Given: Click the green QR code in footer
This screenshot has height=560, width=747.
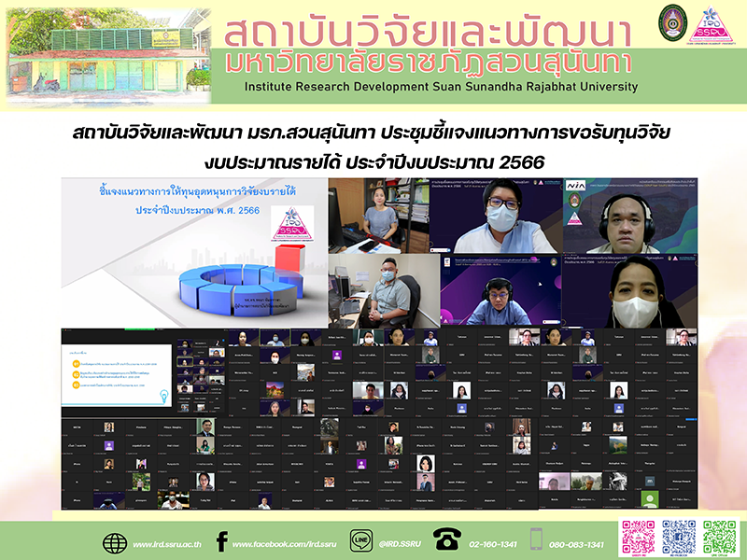Looking at the screenshot, I should [720, 537].
